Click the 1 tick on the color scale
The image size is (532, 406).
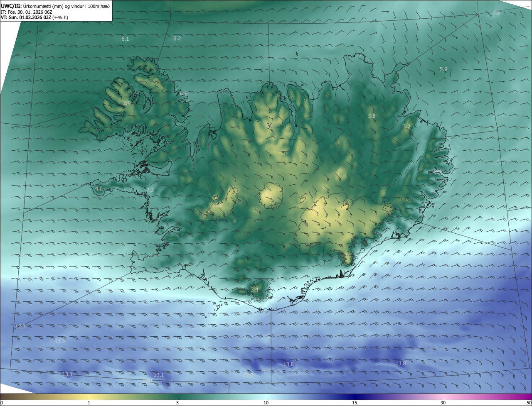pos(89,403)
